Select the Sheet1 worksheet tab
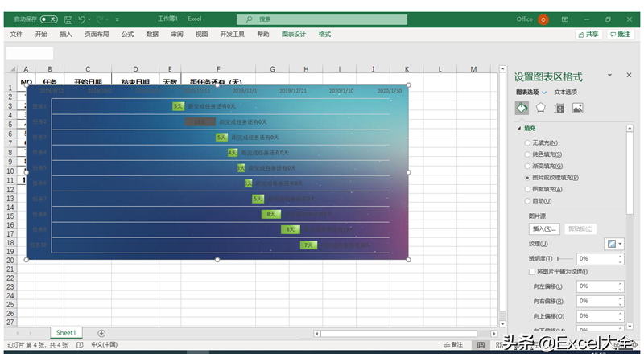Image resolution: width=644 pixels, height=362 pixels. click(x=66, y=333)
